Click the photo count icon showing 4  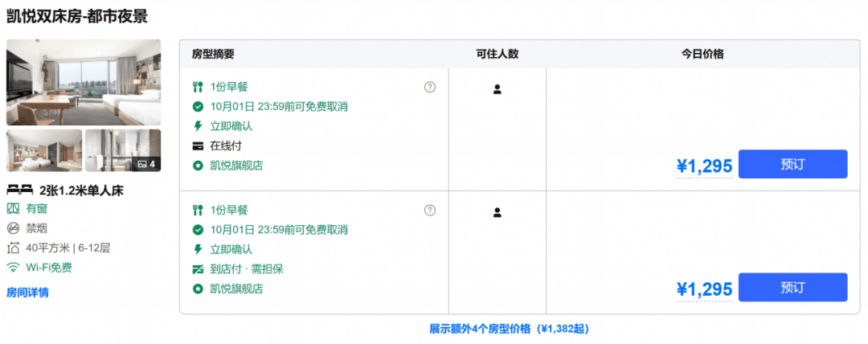click(x=142, y=164)
